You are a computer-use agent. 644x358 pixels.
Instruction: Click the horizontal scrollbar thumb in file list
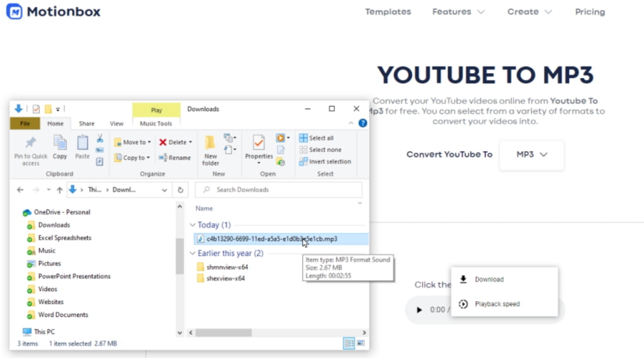click(224, 332)
